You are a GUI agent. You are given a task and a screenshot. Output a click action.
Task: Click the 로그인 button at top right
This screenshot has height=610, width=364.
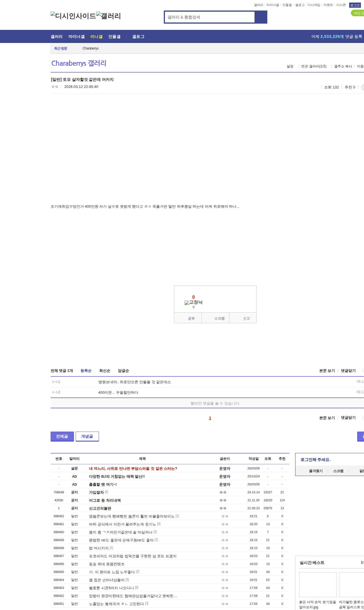[x=355, y=5]
